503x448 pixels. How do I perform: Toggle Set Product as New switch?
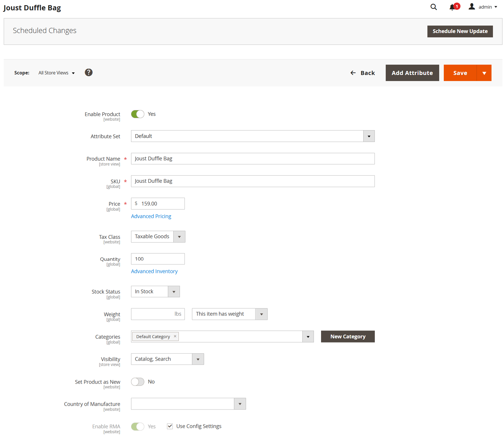pos(138,382)
